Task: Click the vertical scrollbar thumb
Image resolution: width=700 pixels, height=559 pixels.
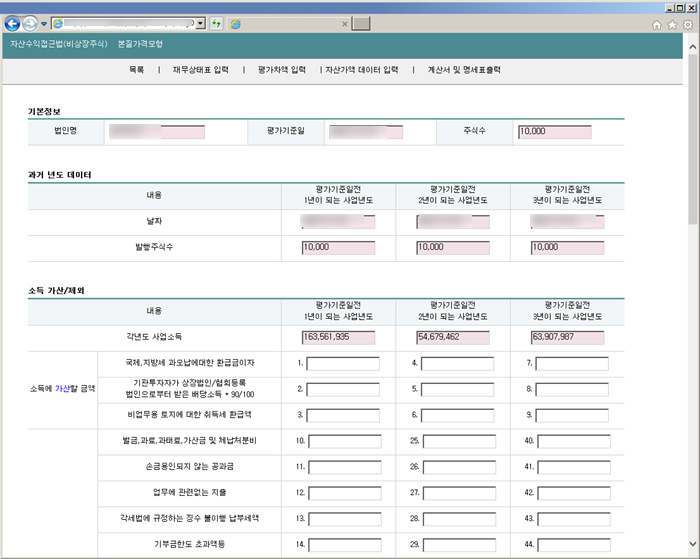Action: tap(692, 139)
